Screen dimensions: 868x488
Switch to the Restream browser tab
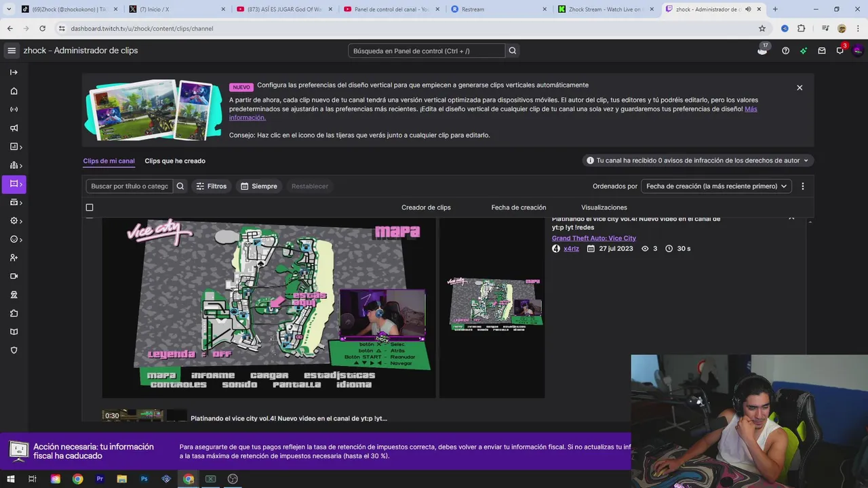[498, 9]
